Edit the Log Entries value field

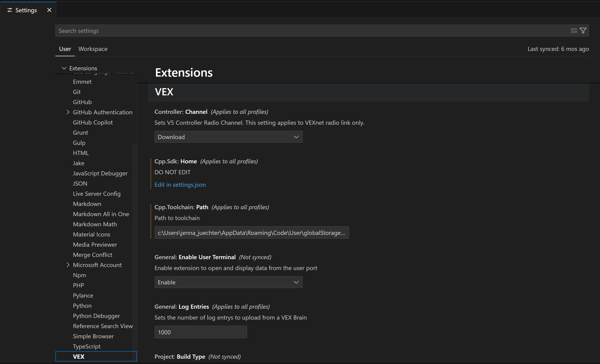(200, 332)
